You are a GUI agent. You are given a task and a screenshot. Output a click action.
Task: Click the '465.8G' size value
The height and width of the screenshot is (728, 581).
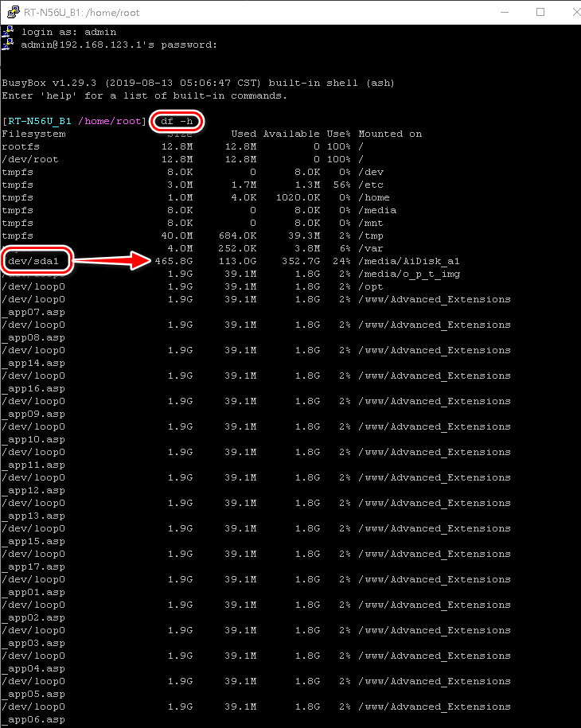[174, 261]
